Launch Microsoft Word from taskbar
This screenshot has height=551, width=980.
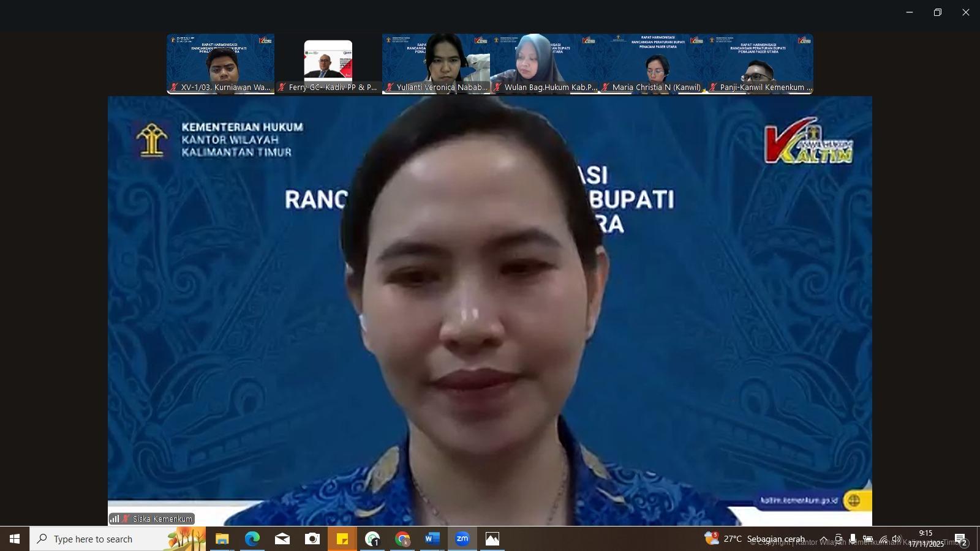click(432, 539)
